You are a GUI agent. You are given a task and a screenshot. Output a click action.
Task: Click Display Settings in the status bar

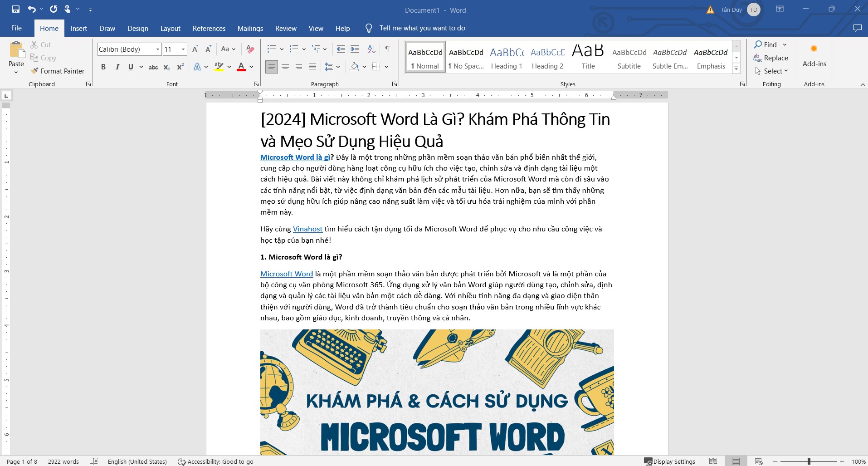670,461
